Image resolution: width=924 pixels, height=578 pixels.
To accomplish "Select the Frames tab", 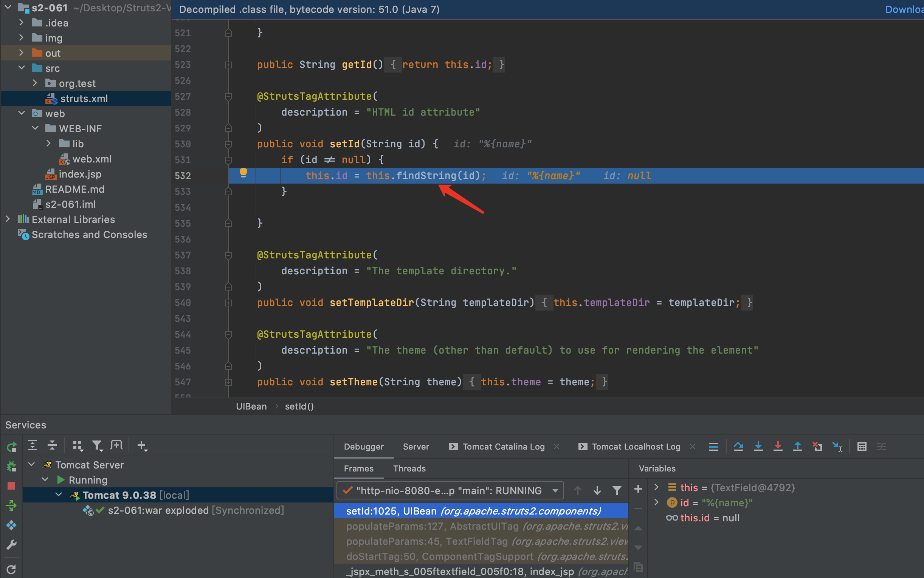I will point(358,468).
